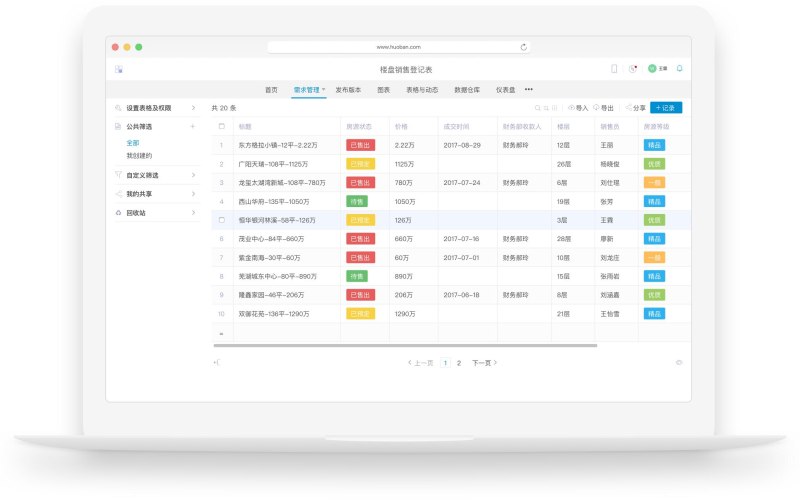This screenshot has height=500, width=800.
Task: Toggle the eye icon at bottom-right
Action: 679,363
